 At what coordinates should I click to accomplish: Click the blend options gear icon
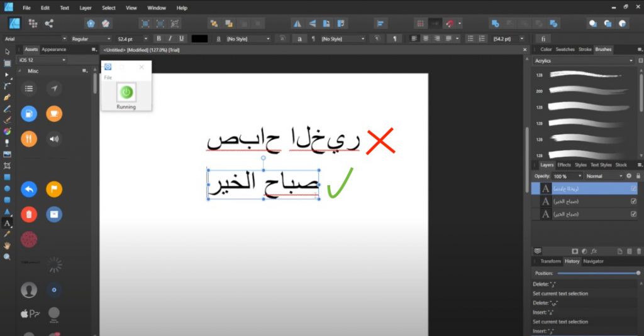coord(629,176)
